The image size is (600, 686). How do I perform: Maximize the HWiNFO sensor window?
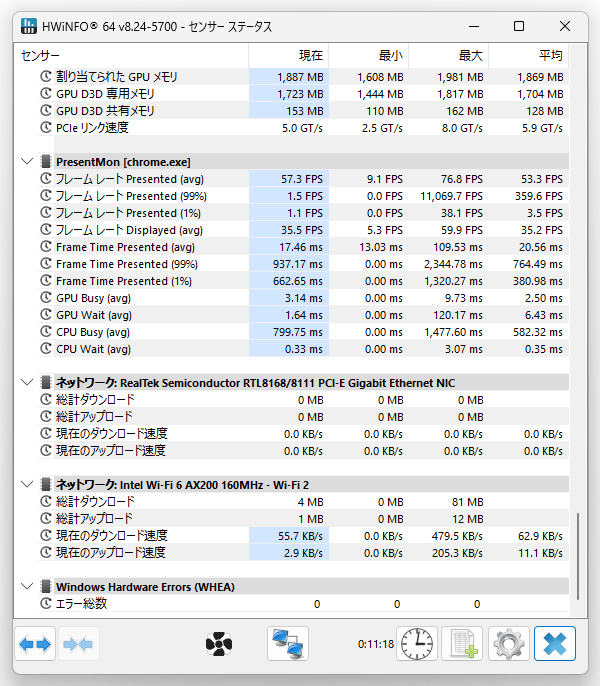pos(519,26)
